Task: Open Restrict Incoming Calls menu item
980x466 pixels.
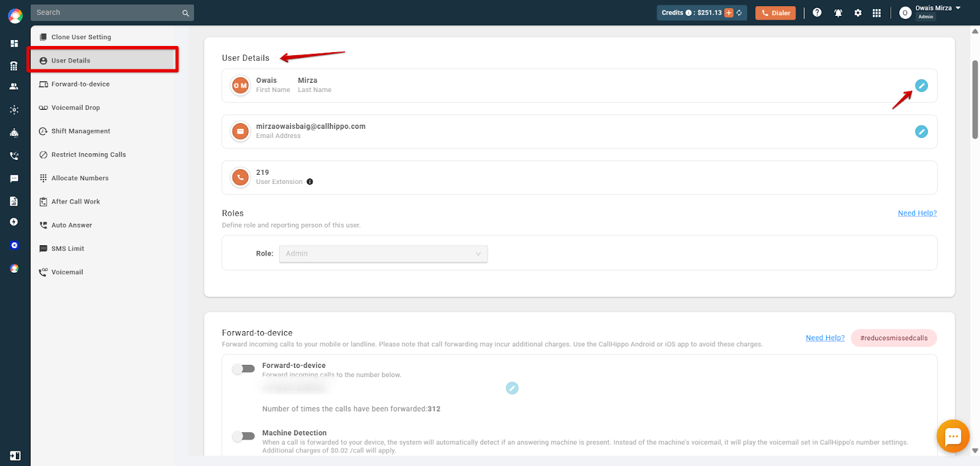Action: [104, 155]
